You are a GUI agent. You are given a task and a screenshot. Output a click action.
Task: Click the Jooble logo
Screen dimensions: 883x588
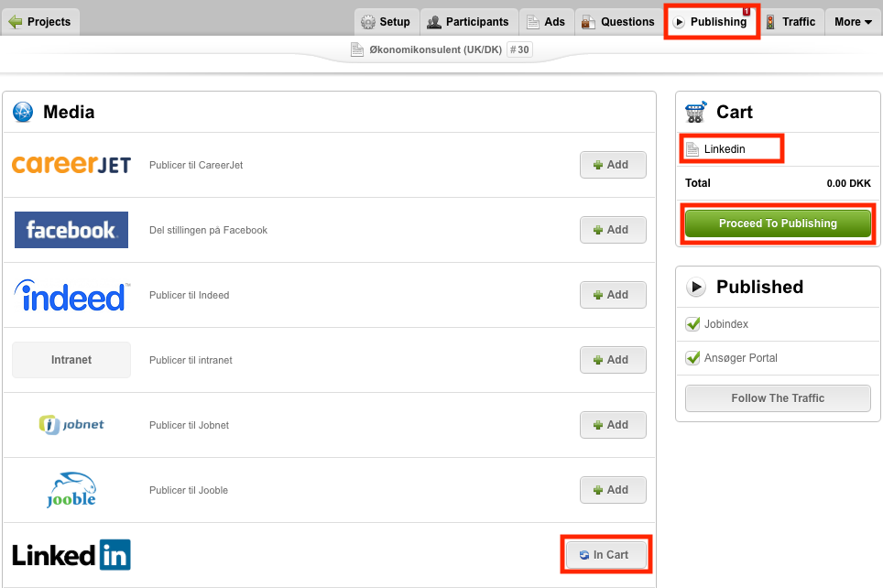pyautogui.click(x=71, y=490)
